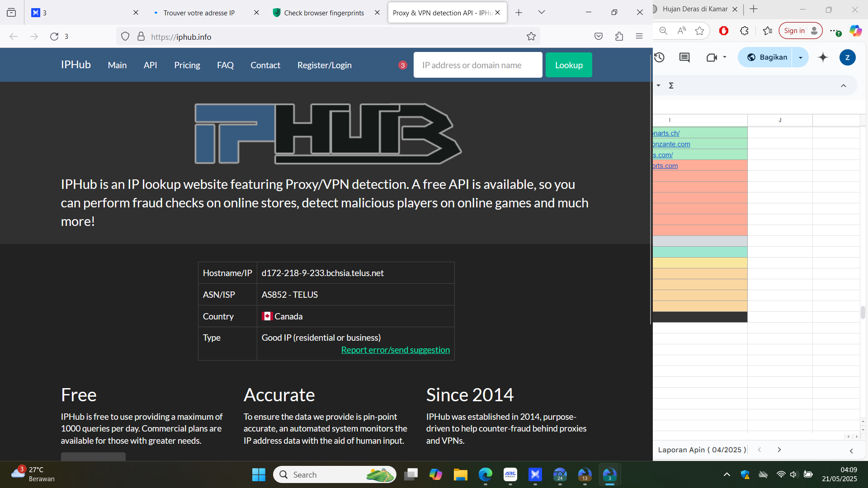Image resolution: width=868 pixels, height=488 pixels.
Task: Show next sheet tabs arrow
Action: coord(779,450)
